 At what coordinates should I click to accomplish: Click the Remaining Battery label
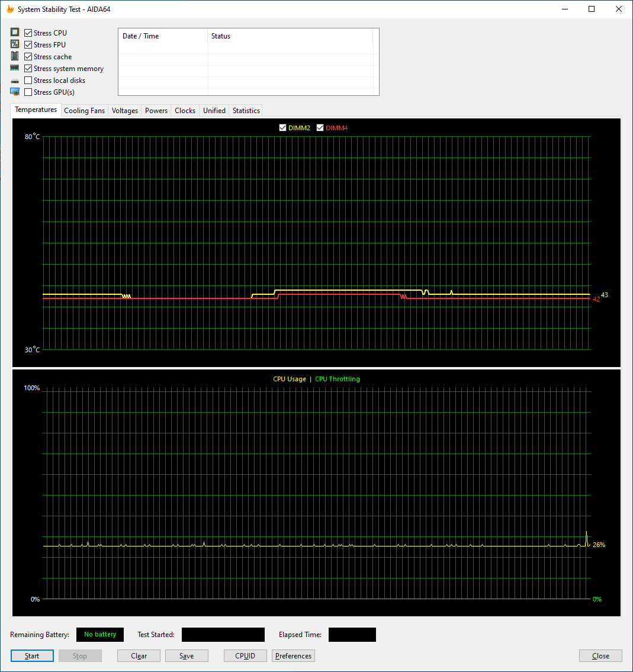[x=40, y=634]
